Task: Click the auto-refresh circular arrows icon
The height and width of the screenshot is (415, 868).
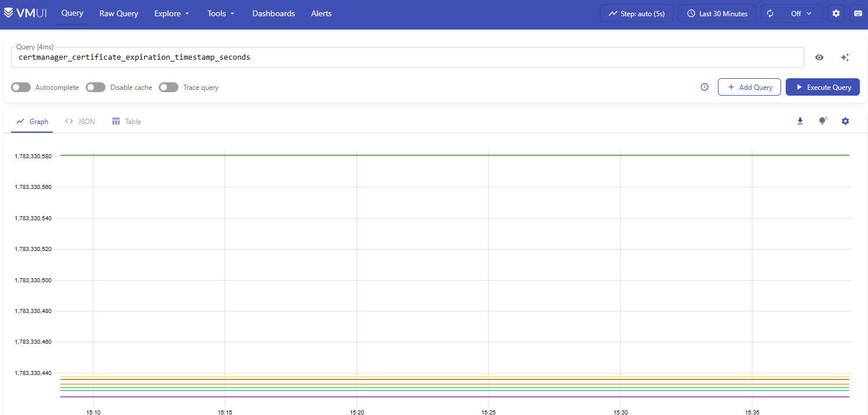Action: click(x=770, y=13)
